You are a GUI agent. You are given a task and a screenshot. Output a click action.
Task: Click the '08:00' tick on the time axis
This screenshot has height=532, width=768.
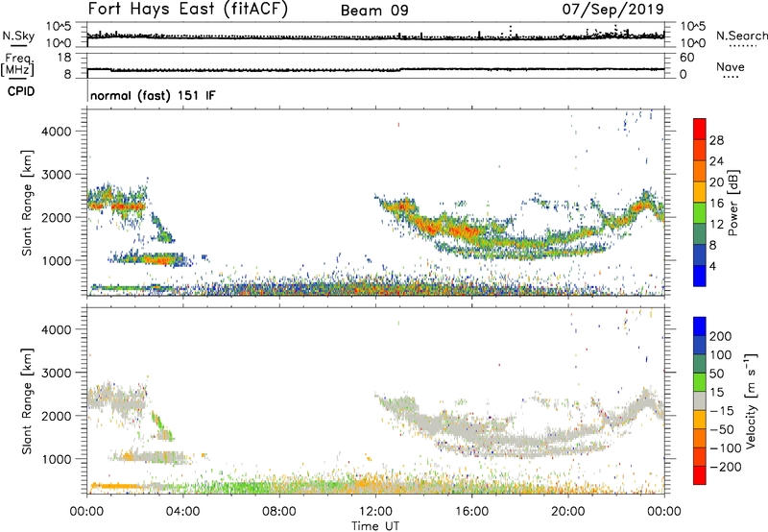point(279,512)
